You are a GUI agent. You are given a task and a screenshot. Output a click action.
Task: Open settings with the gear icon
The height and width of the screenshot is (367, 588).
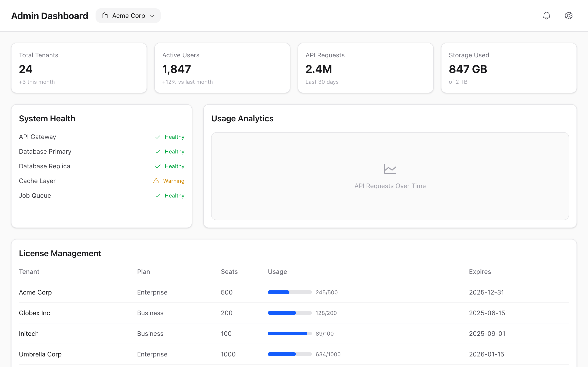568,15
